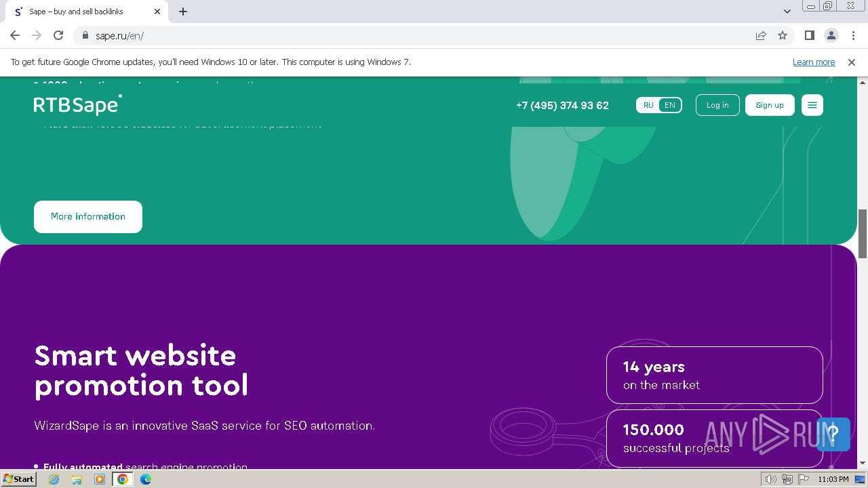Click the RTBSape logo
Viewport: 868px width, 488px height.
(78, 105)
